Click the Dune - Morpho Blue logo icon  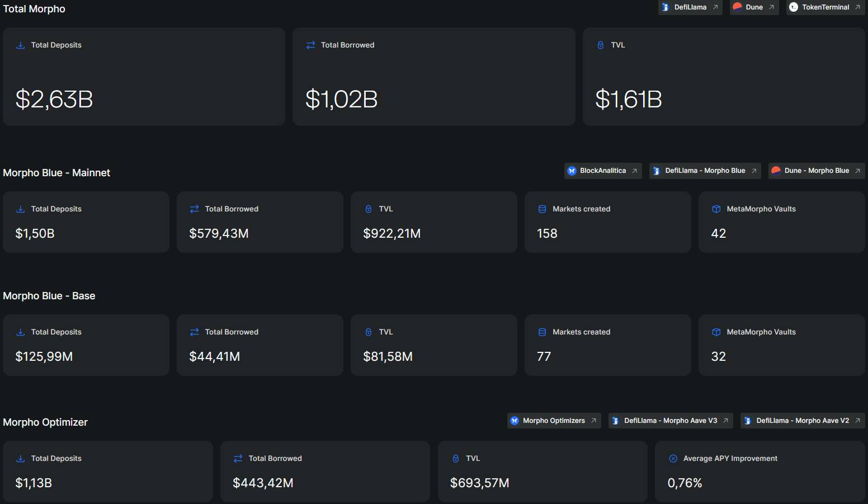[776, 171]
